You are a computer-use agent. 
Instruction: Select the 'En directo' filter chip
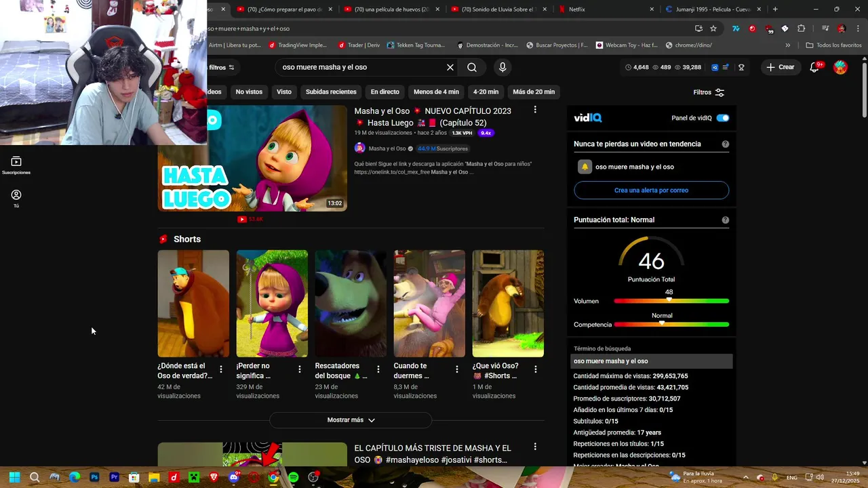[x=384, y=91]
